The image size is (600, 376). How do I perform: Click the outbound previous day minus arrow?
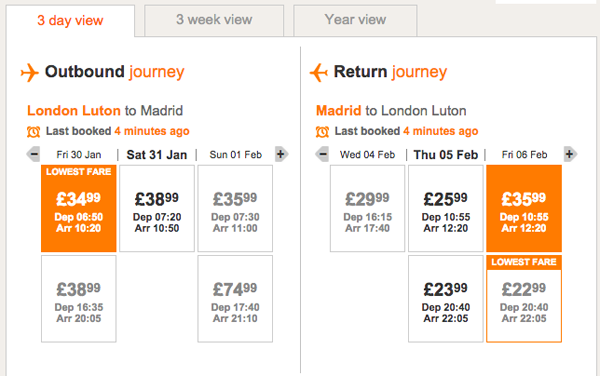tap(33, 155)
